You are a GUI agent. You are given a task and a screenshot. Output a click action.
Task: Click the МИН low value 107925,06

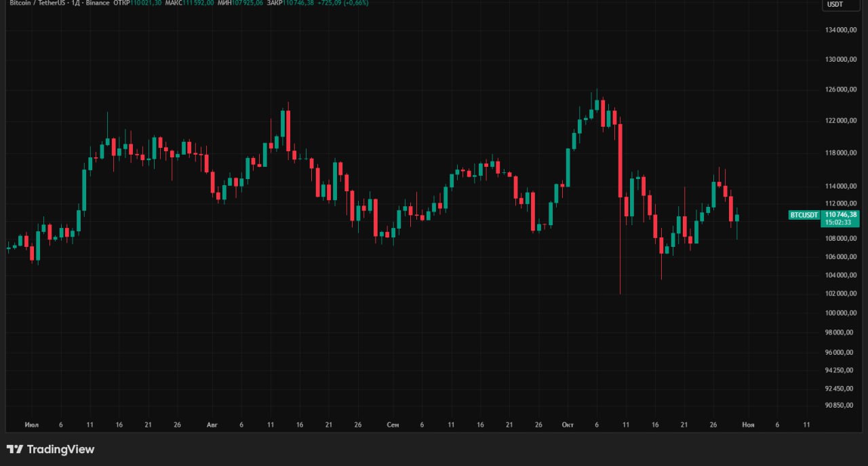pos(247,3)
